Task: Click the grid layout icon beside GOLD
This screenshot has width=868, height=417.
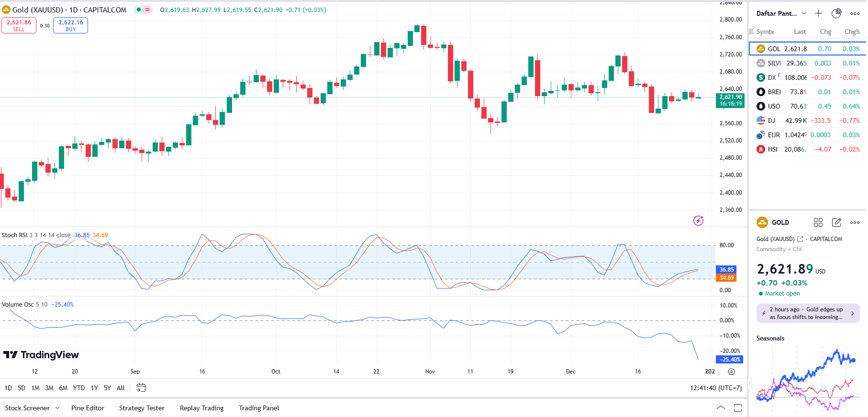Action: click(x=818, y=222)
